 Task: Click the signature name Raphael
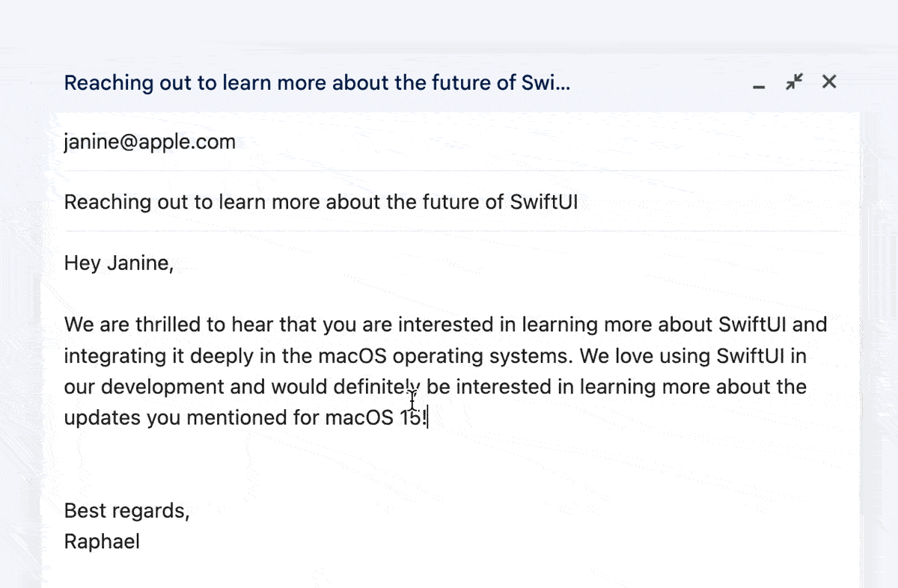(x=102, y=542)
